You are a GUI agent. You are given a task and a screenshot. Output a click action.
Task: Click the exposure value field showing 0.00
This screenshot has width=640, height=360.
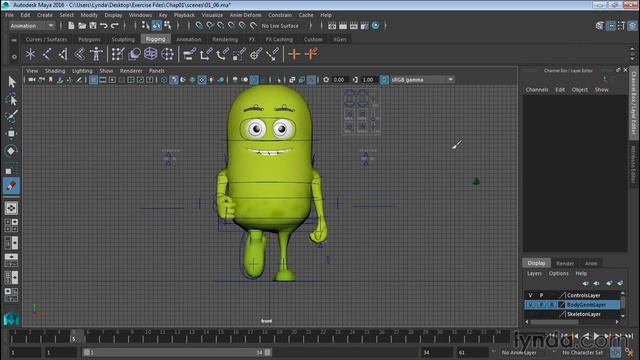click(340, 80)
